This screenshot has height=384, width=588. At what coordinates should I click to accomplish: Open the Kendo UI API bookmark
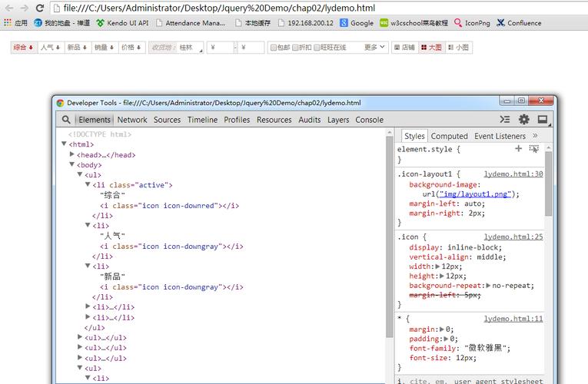tap(123, 23)
